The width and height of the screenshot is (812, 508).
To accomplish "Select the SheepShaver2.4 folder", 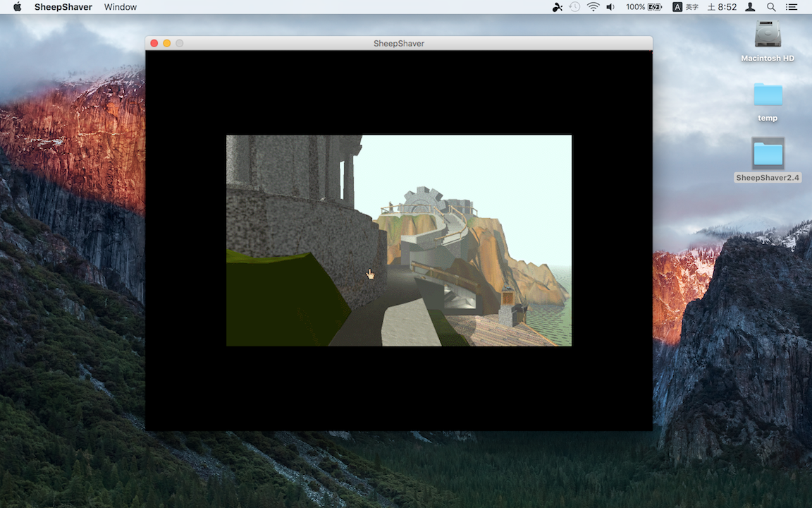I will (x=768, y=153).
